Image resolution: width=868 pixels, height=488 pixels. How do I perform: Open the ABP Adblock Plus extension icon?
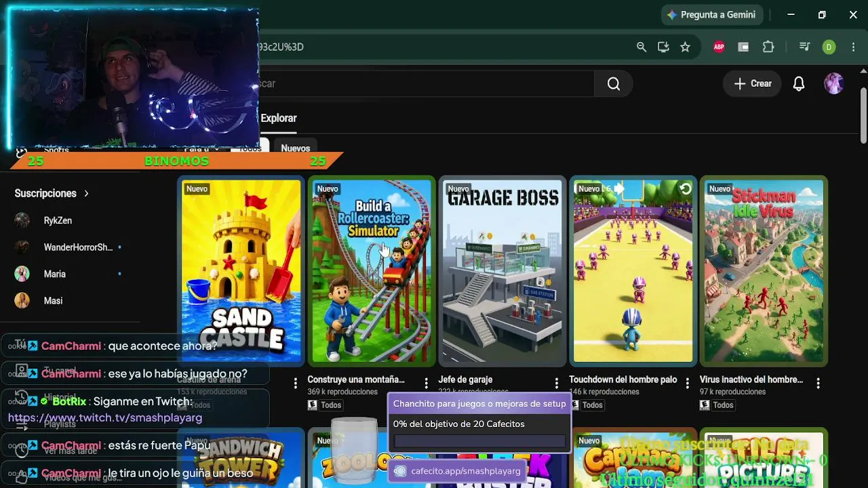719,47
